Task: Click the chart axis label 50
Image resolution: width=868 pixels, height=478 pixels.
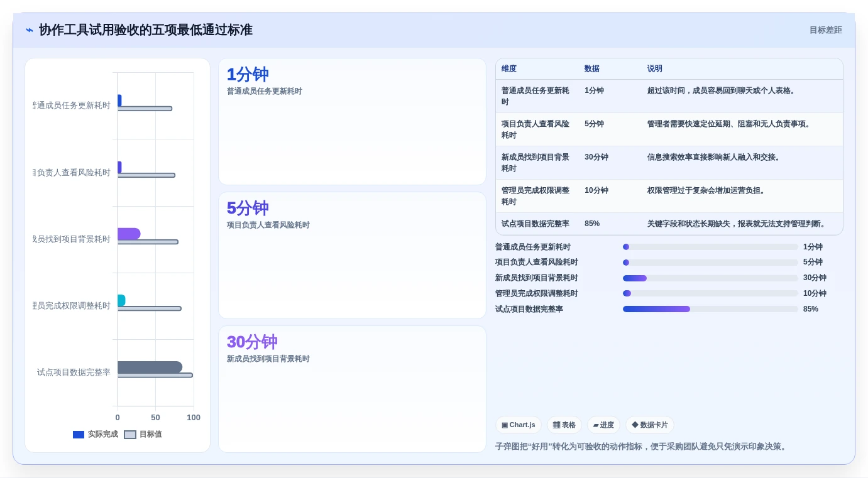Action: [x=155, y=417]
